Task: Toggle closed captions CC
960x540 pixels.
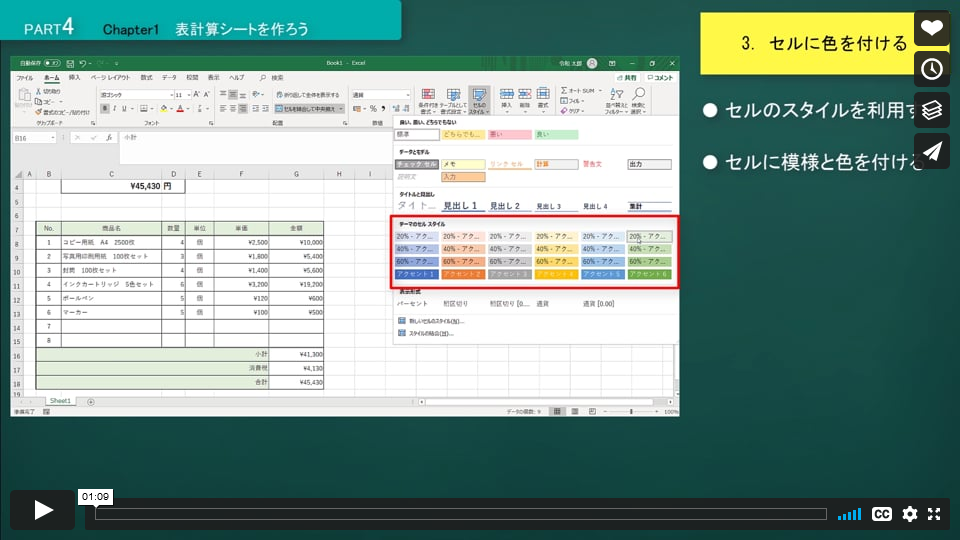Action: pyautogui.click(x=881, y=514)
